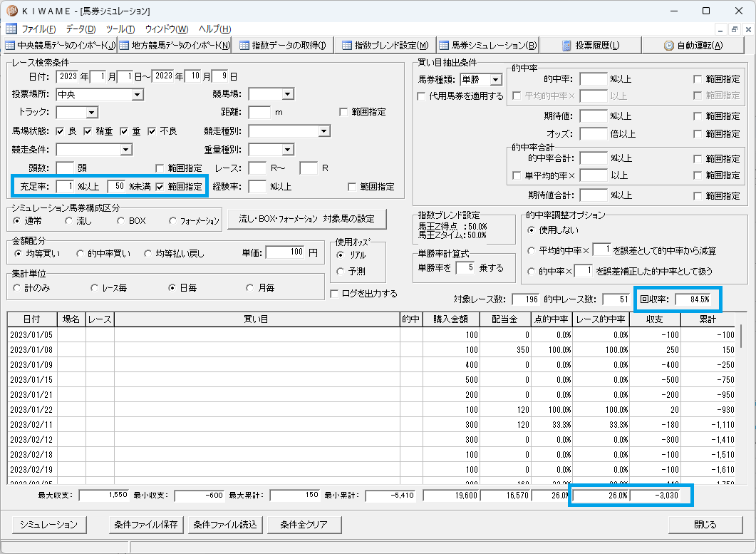Open the ファイル menu
The width and height of the screenshot is (756, 554).
coord(38,29)
